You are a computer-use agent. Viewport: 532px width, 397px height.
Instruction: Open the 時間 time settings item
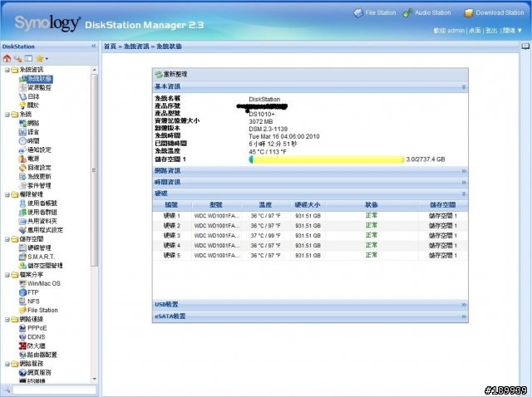(29, 140)
